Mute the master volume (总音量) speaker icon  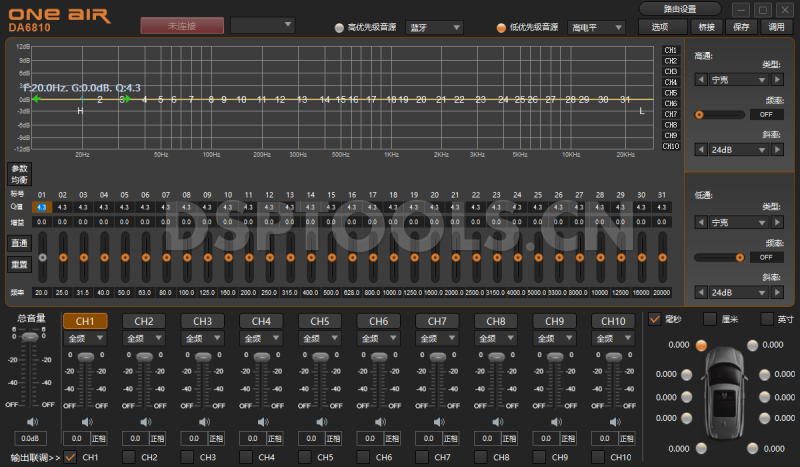coord(30,421)
